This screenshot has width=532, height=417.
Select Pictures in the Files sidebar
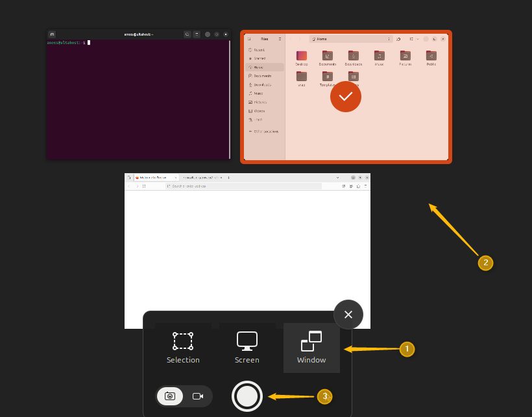[x=264, y=102]
